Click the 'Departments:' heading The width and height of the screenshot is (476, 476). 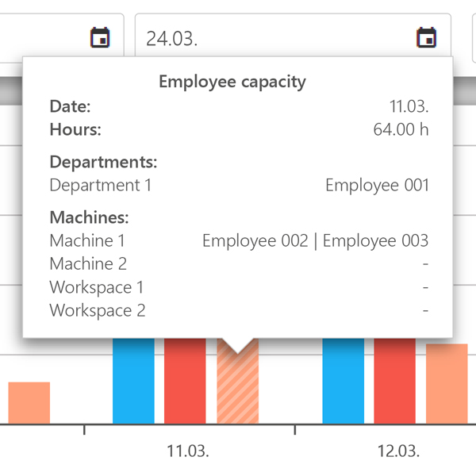103,162
